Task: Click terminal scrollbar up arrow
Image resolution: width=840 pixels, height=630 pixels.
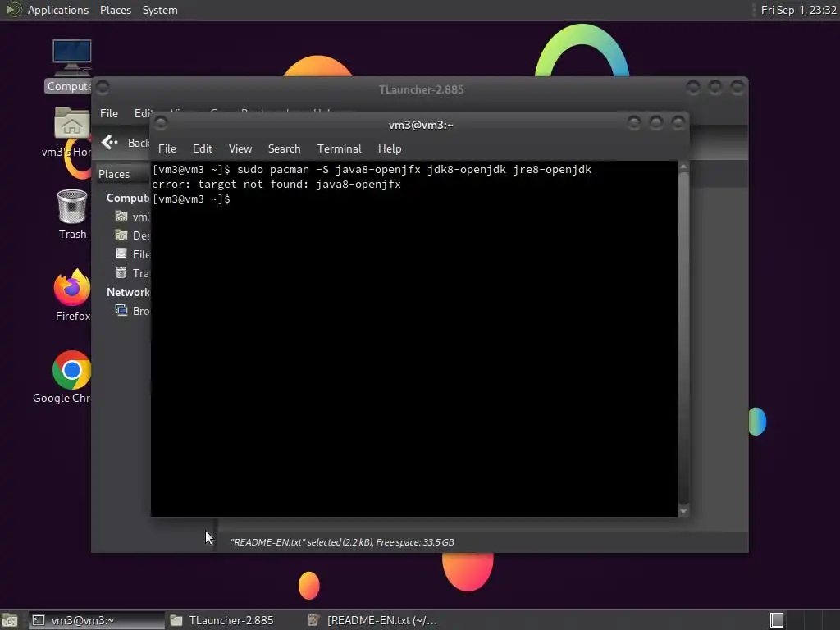Action: click(x=683, y=167)
